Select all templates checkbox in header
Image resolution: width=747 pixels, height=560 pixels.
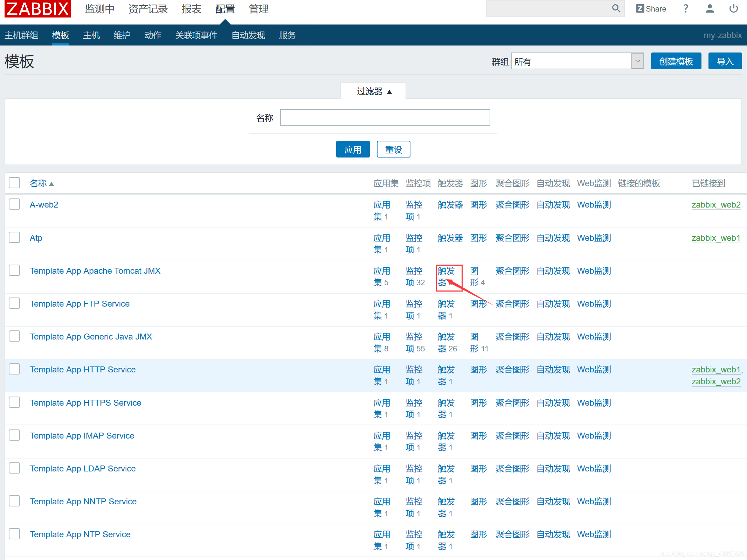pos(14,183)
